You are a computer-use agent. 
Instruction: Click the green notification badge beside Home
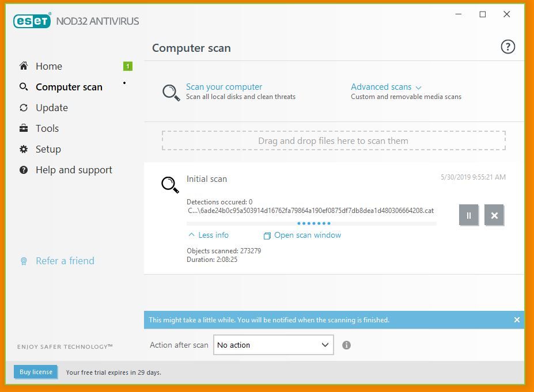(x=128, y=66)
